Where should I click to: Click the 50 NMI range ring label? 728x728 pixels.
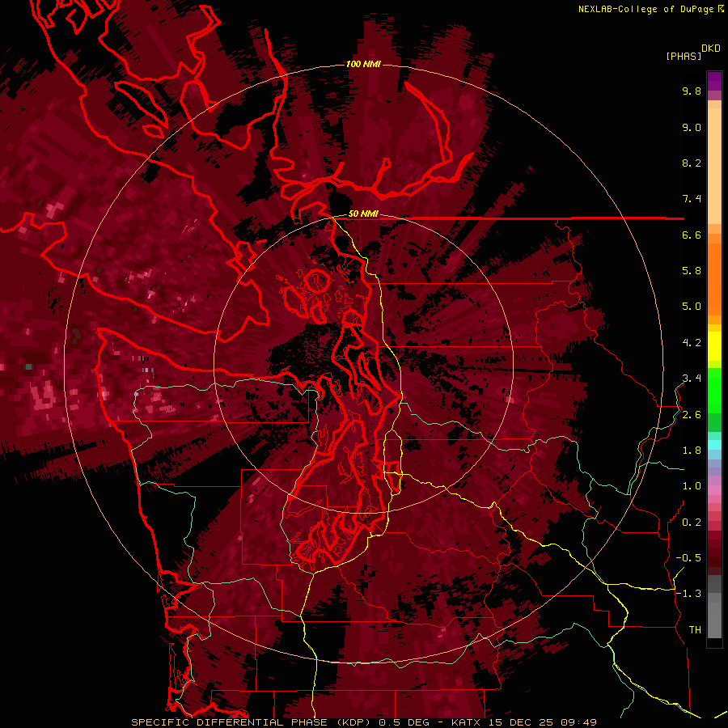pos(363,214)
